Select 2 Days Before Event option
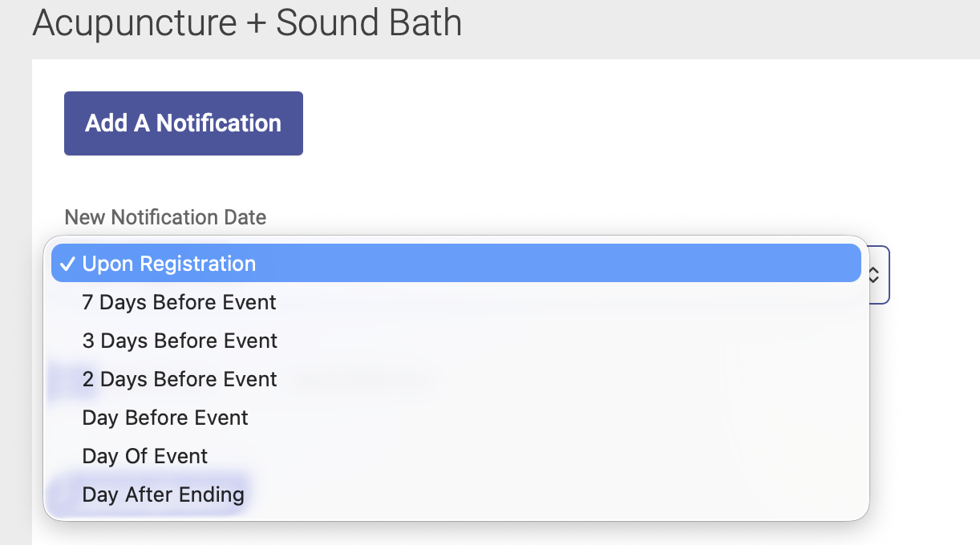Screen dimensions: 980x545 (x=180, y=379)
